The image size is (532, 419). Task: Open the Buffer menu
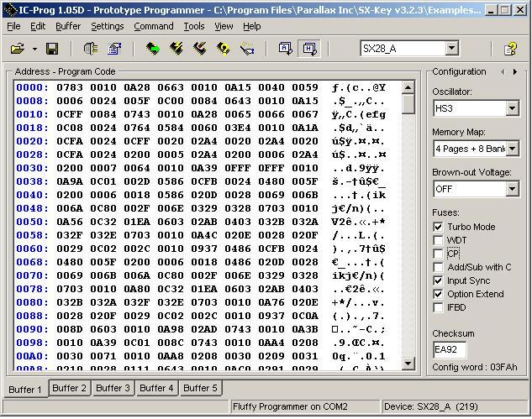point(68,26)
